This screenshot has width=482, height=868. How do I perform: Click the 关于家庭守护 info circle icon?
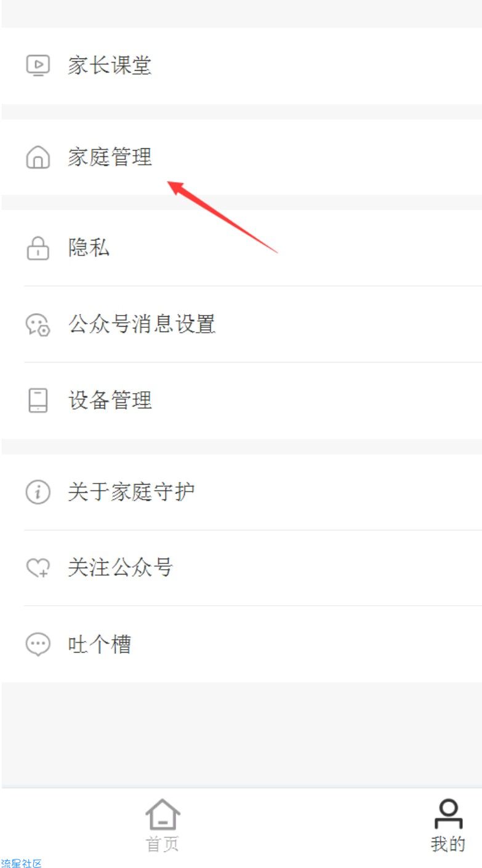tap(38, 492)
